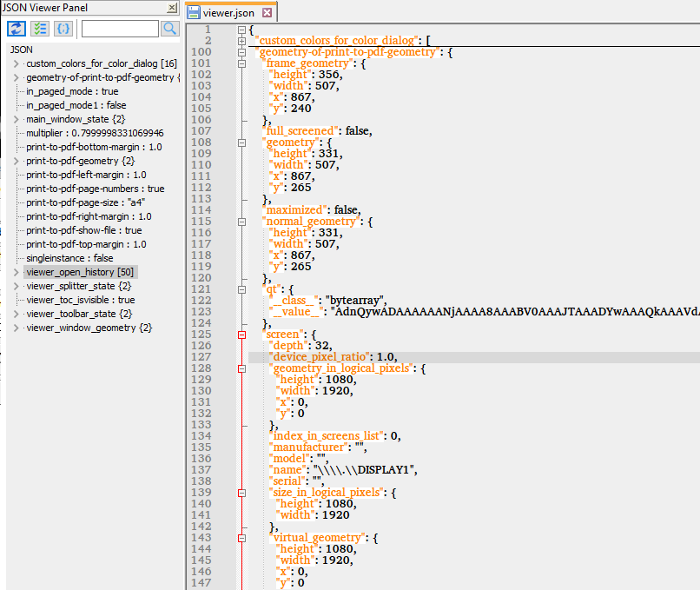This screenshot has height=590, width=700.
Task: Switch to the viewer.json tab
Action: tap(228, 13)
